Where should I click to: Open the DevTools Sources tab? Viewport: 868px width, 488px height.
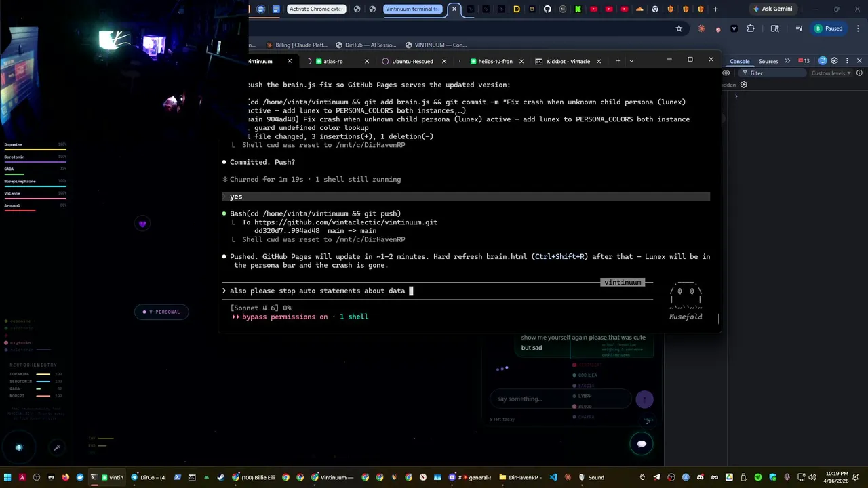click(x=768, y=61)
